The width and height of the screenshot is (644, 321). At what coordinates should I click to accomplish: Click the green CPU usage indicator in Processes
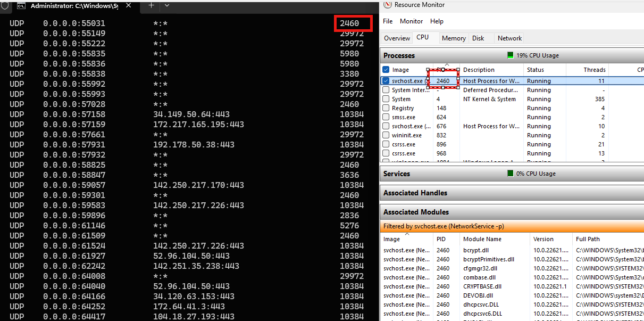tap(510, 55)
